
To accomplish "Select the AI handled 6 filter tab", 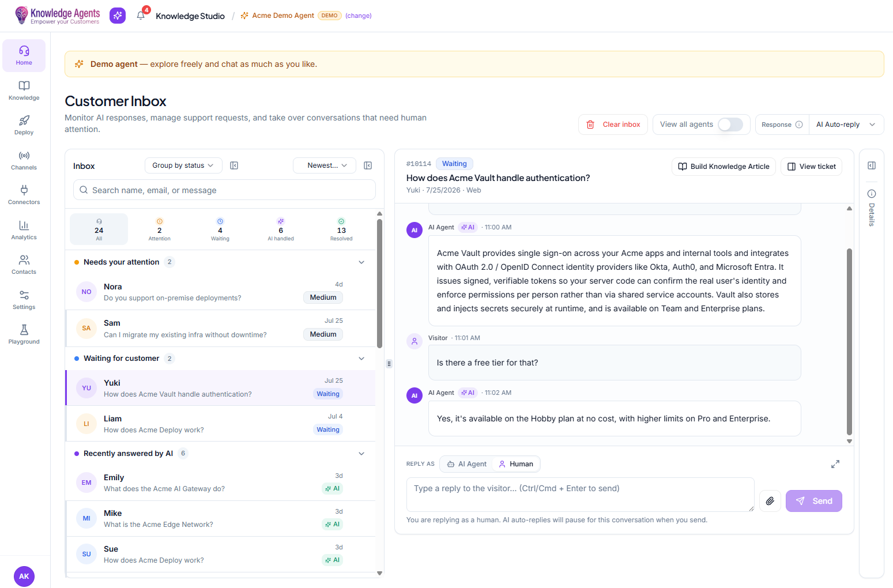I will tap(281, 229).
